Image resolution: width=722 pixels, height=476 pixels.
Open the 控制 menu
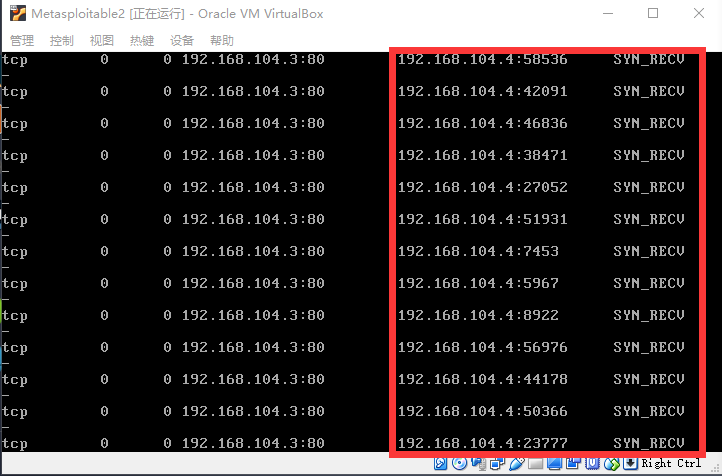tap(62, 41)
